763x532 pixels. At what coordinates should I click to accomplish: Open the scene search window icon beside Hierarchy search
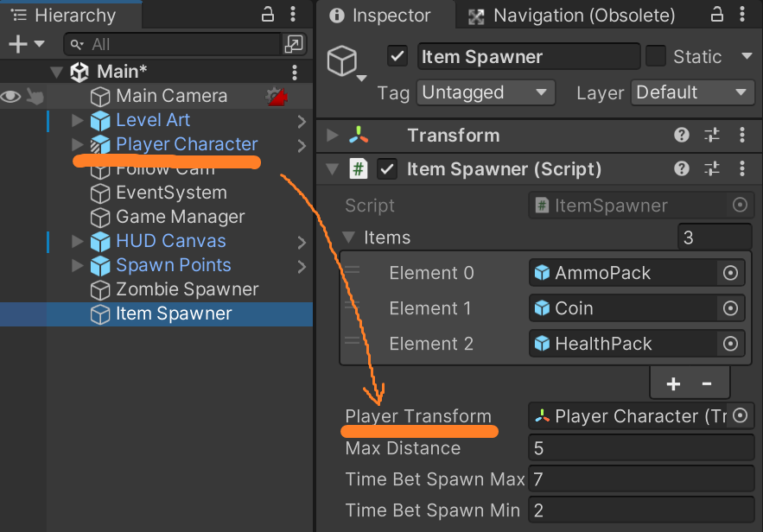[x=294, y=44]
